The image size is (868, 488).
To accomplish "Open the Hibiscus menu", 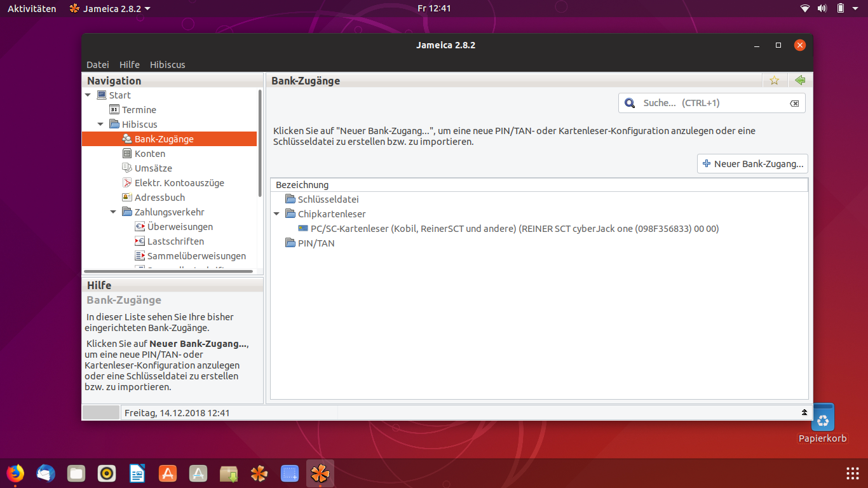I will [x=168, y=65].
